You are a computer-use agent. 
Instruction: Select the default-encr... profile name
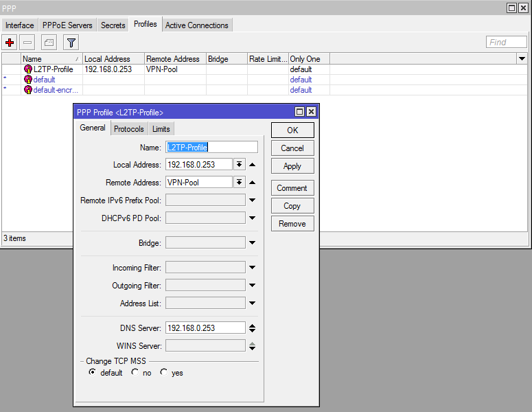[56, 90]
